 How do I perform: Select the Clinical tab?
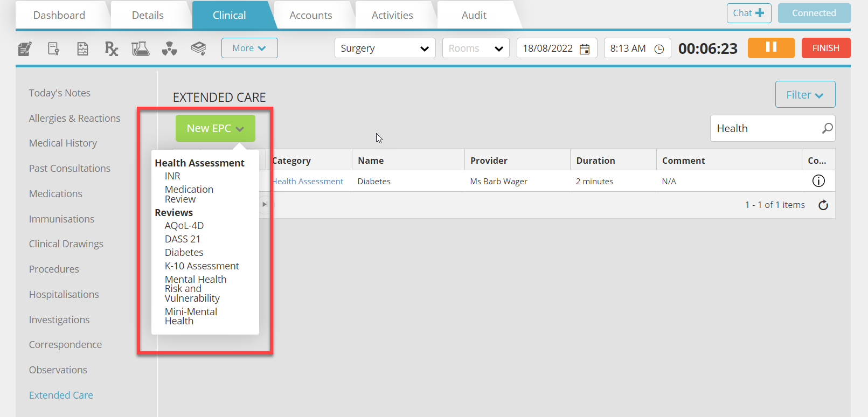(x=230, y=15)
